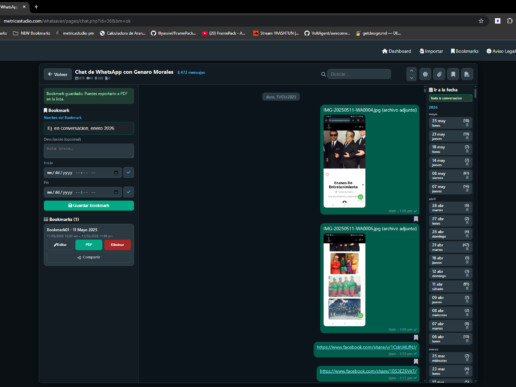Open Importar in the top navigation

tap(431, 51)
